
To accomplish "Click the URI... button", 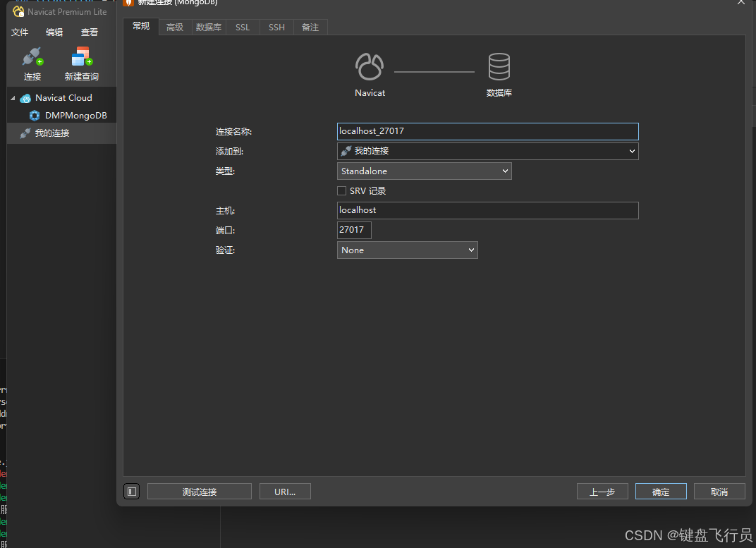I will coord(285,492).
